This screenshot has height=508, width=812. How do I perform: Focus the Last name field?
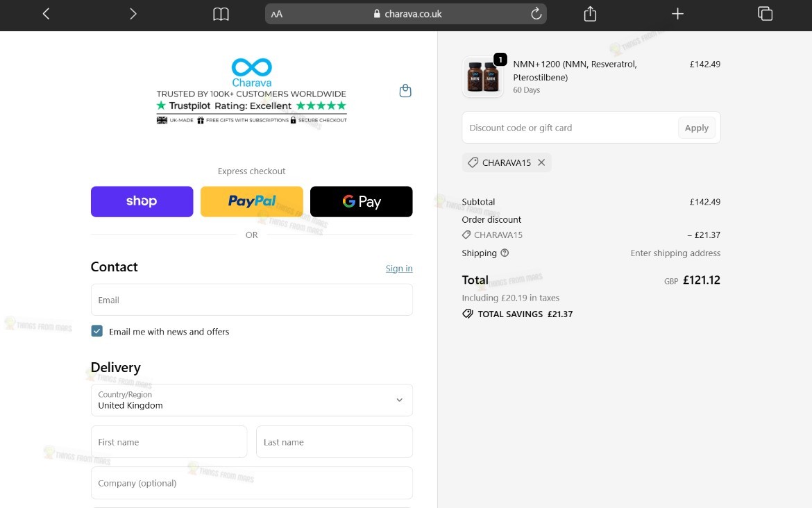tap(335, 441)
